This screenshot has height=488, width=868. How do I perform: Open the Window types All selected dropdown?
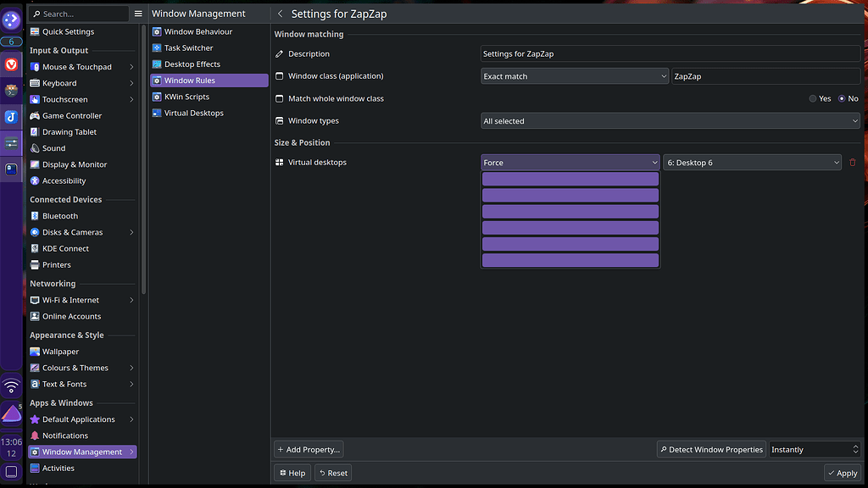670,121
